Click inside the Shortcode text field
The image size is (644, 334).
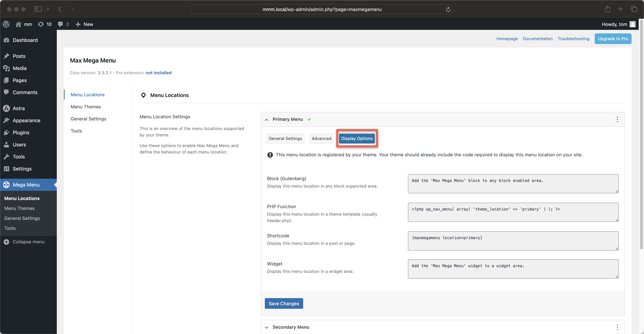(513, 241)
